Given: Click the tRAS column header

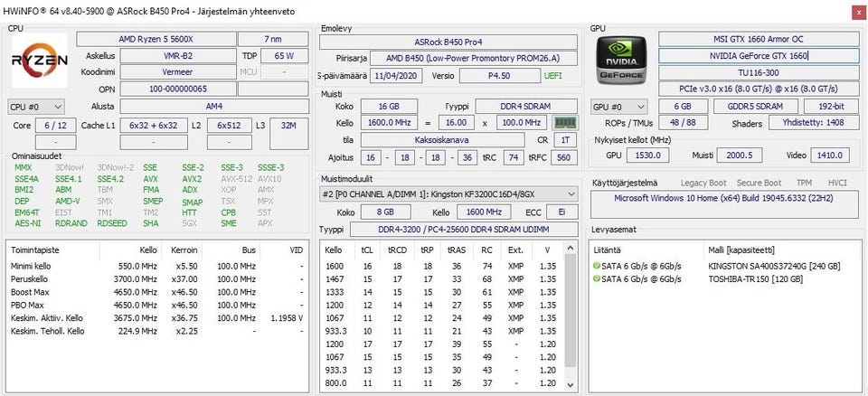Looking at the screenshot, I should tap(457, 250).
